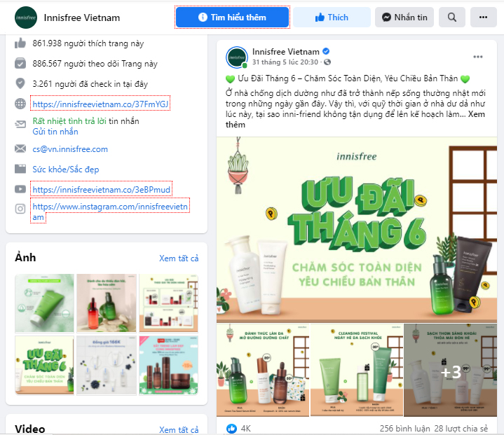Open the +3 more photos image
This screenshot has height=435, width=504.
[450, 370]
